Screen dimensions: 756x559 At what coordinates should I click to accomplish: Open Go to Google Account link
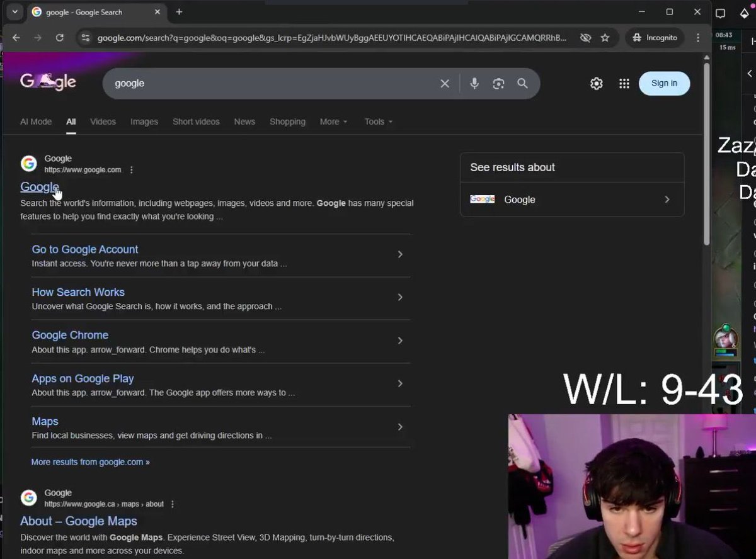tap(85, 249)
